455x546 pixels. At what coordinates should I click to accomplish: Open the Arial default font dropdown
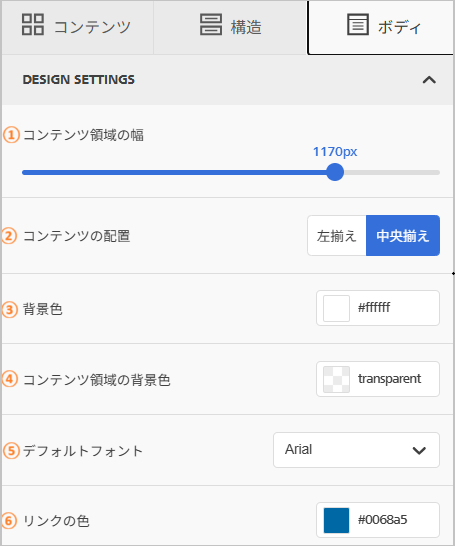tap(356, 450)
